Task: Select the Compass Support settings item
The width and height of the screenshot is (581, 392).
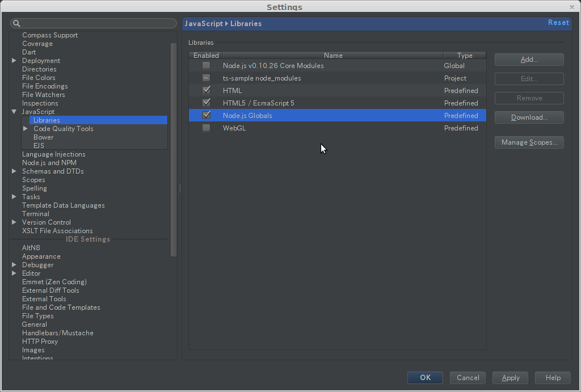Action: point(50,35)
